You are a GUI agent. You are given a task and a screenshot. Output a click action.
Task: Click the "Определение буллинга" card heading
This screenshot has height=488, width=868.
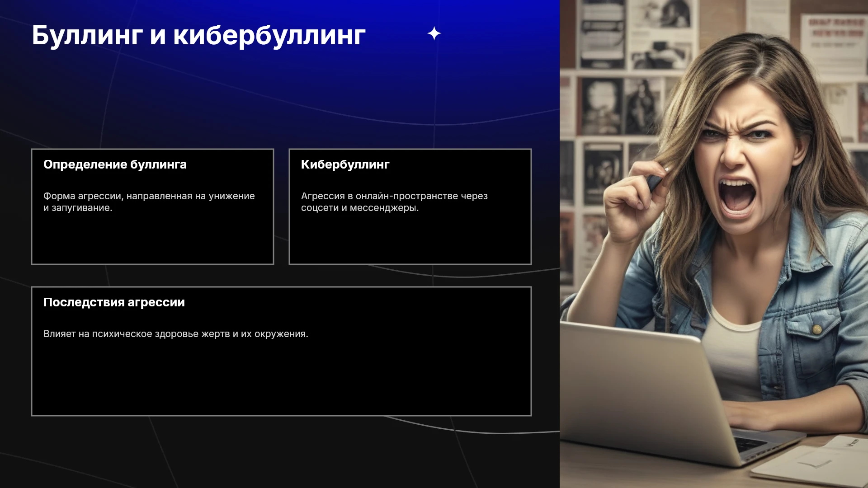tap(115, 164)
